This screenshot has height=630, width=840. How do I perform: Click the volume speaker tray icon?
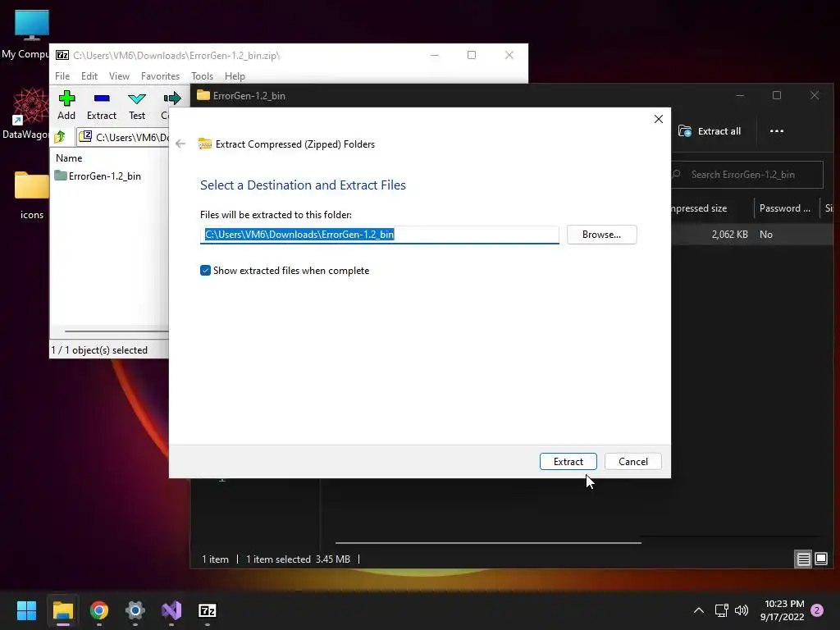coord(742,610)
